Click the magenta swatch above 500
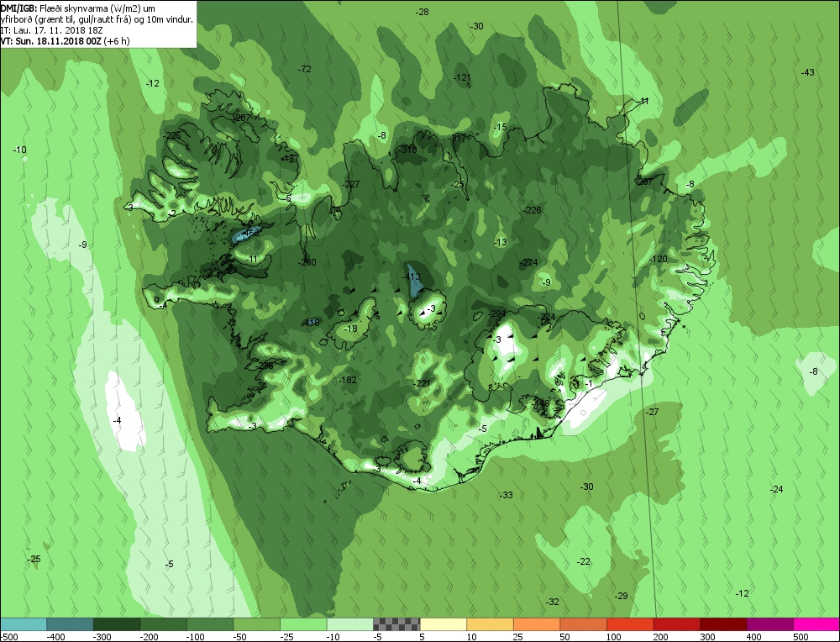The height and width of the screenshot is (642, 840). [816, 624]
